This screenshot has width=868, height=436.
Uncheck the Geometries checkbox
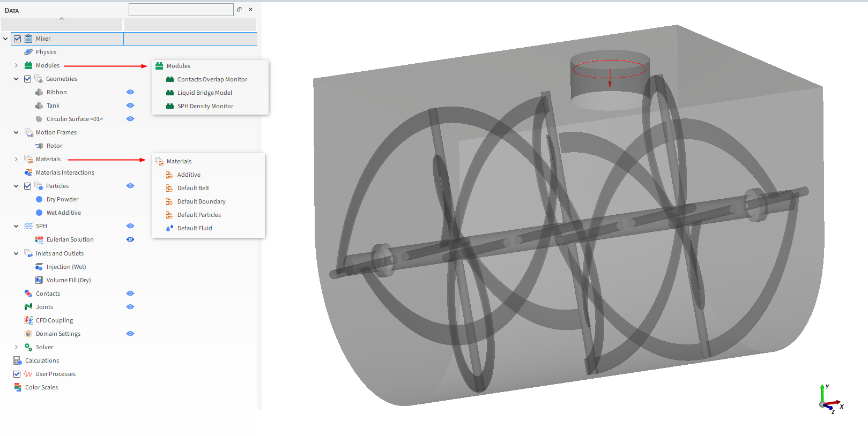click(28, 79)
